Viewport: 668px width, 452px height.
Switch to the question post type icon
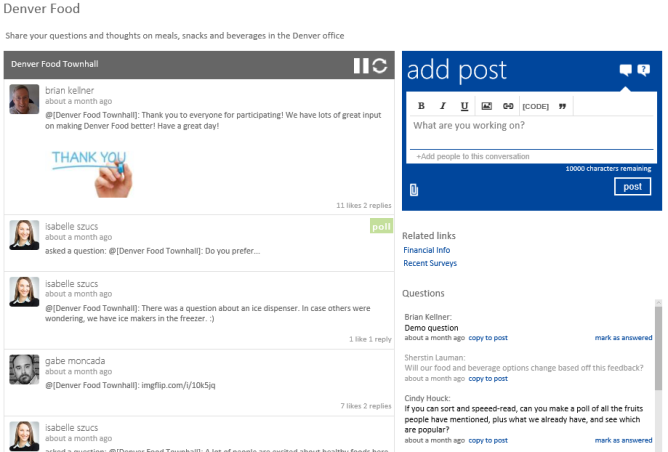point(644,70)
